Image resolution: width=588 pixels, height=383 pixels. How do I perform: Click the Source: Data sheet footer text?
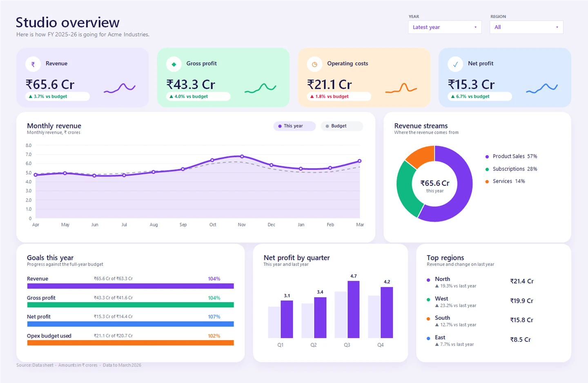35,365
